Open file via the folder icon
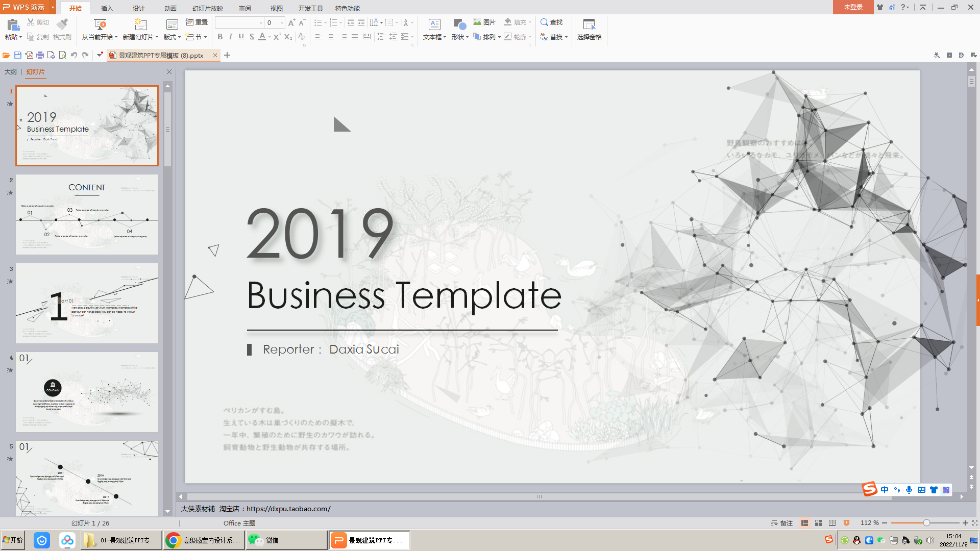 pos(6,55)
